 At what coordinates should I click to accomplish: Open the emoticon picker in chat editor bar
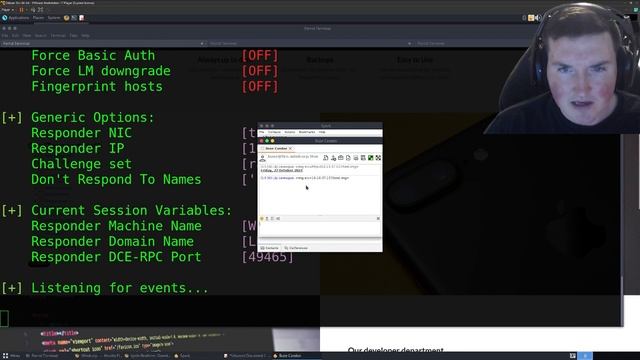coord(262,219)
